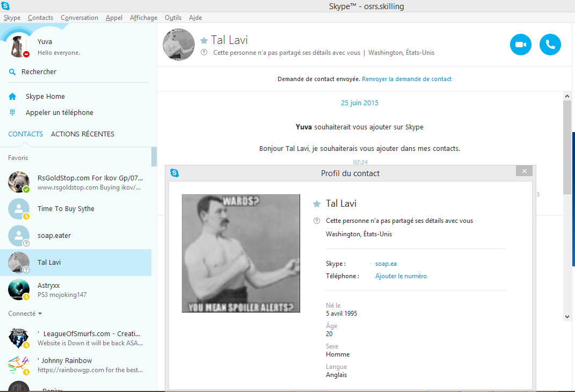The height and width of the screenshot is (392, 575).
Task: Open the Aide menu
Action: [x=195, y=18]
